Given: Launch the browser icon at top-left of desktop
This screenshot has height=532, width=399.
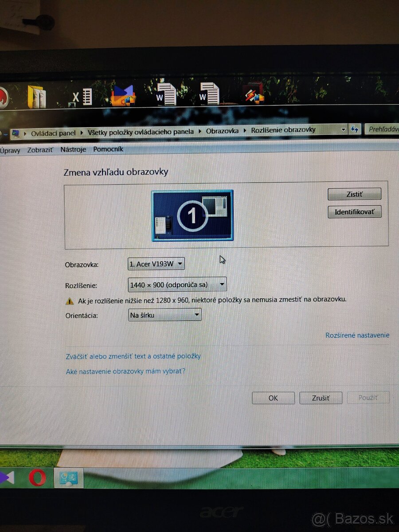Looking at the screenshot, I should pos(4,94).
